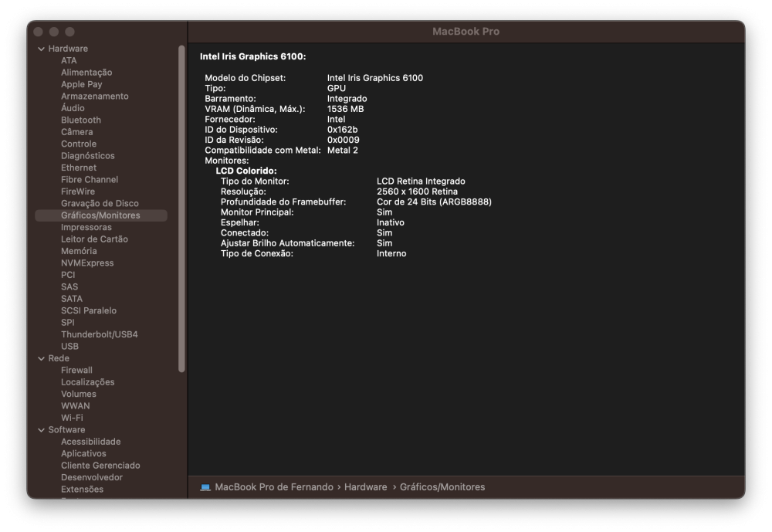Open Armazenamento in the sidebar
The image size is (772, 532).
click(x=95, y=96)
